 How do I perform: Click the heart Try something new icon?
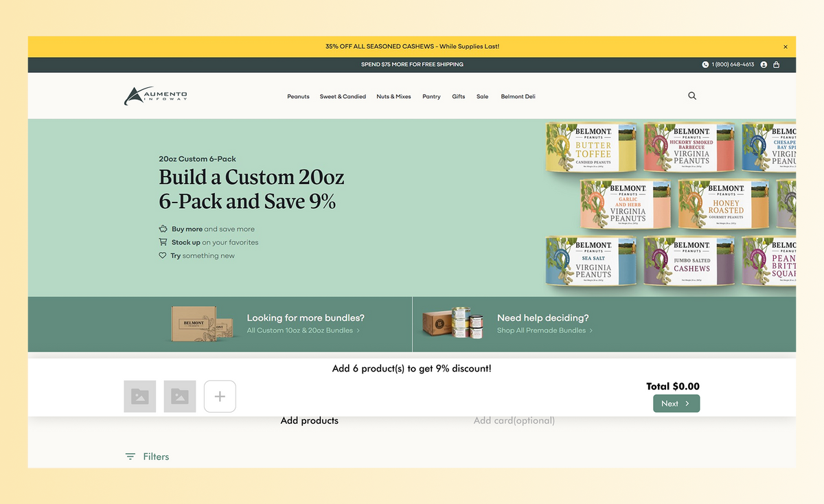tap(163, 255)
